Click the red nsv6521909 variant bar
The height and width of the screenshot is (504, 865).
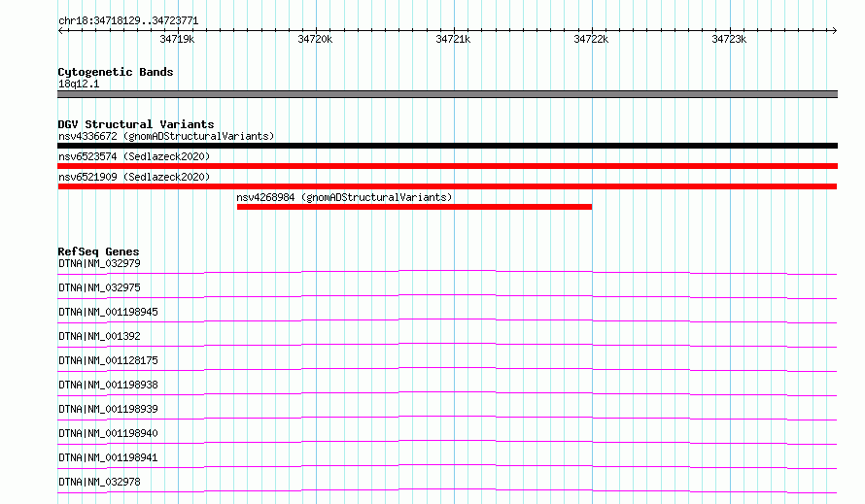point(447,186)
